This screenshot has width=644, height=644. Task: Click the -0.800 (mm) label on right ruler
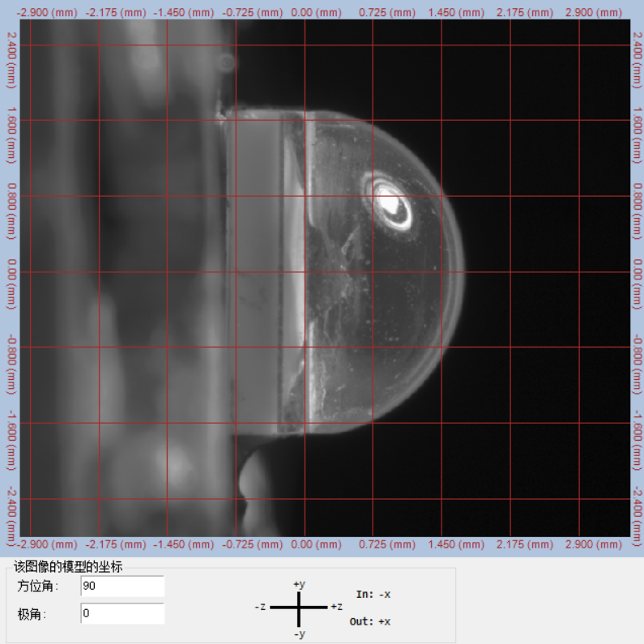[x=637, y=348]
